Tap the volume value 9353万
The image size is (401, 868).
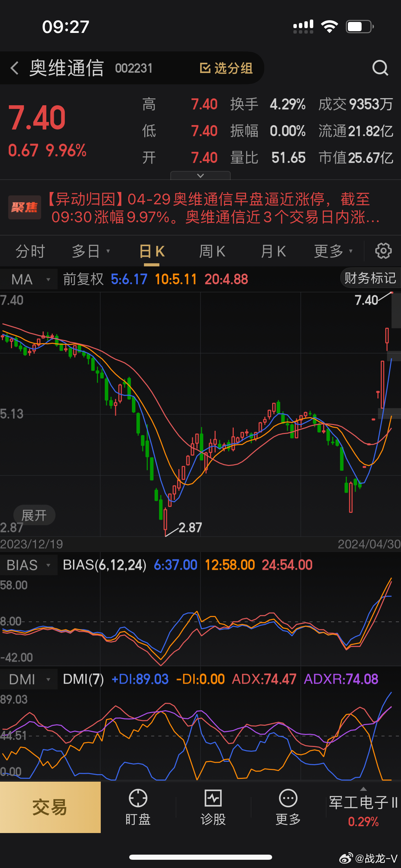tap(371, 104)
